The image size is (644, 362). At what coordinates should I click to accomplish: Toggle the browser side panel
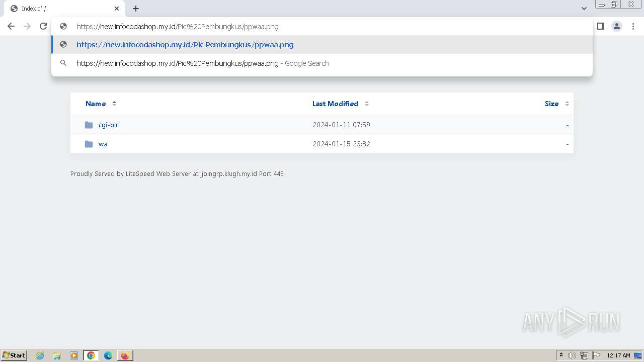pyautogui.click(x=601, y=26)
